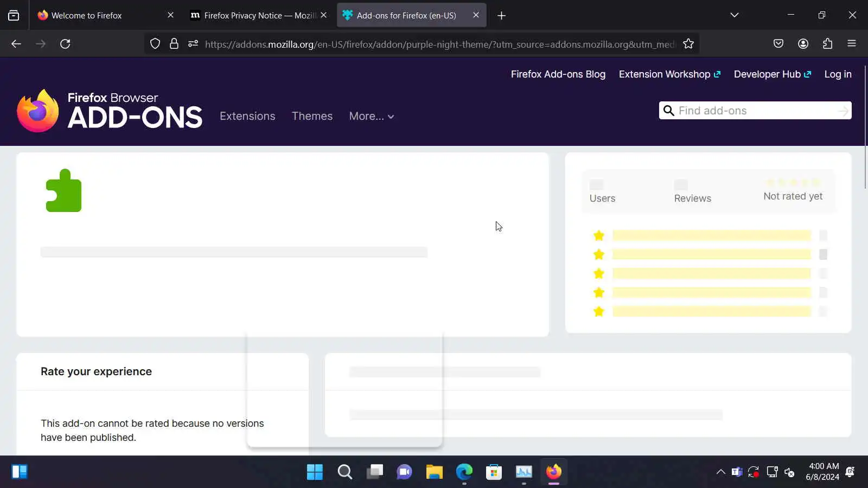Close the Firefox Privacy Notice tab

click(324, 15)
